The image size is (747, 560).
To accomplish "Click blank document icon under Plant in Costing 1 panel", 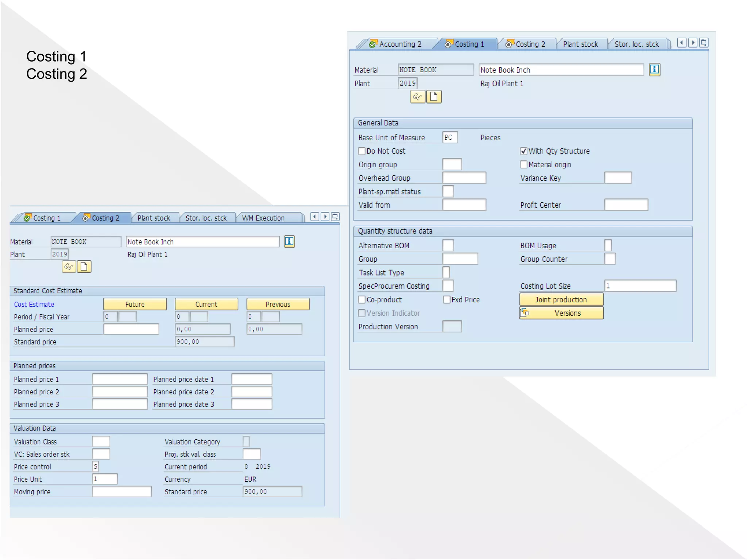I will pyautogui.click(x=434, y=97).
